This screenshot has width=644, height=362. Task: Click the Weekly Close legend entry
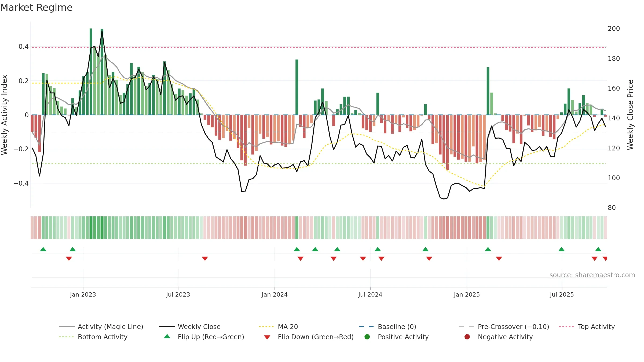[x=190, y=327]
